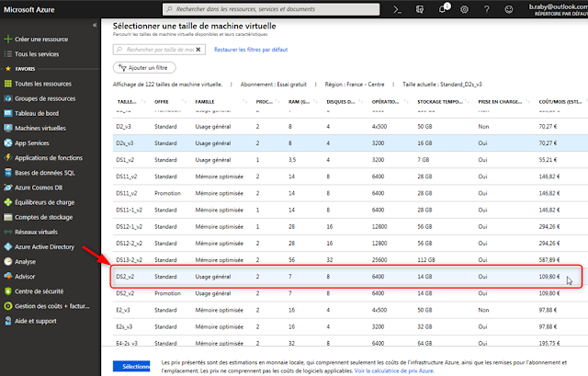
Task: Click the Analyse gauge icon
Action: tap(8, 262)
